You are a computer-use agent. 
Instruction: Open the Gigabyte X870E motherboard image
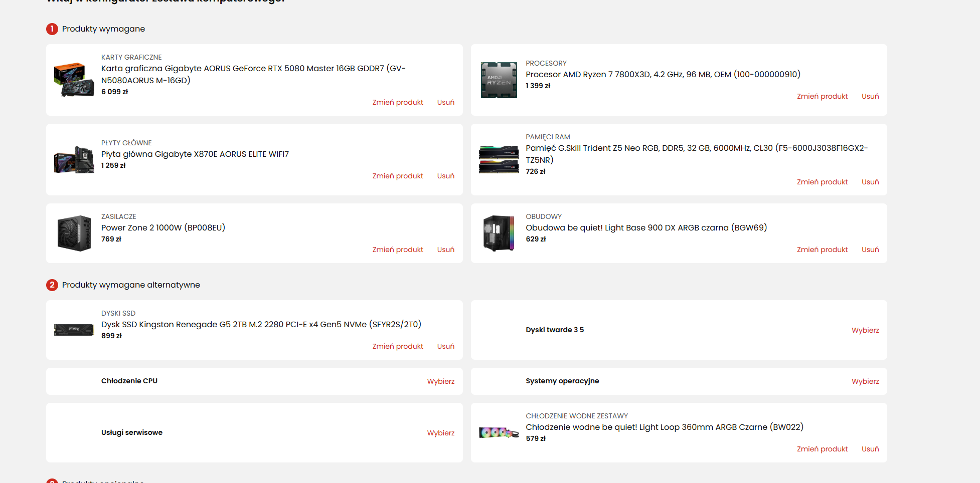pyautogui.click(x=74, y=160)
